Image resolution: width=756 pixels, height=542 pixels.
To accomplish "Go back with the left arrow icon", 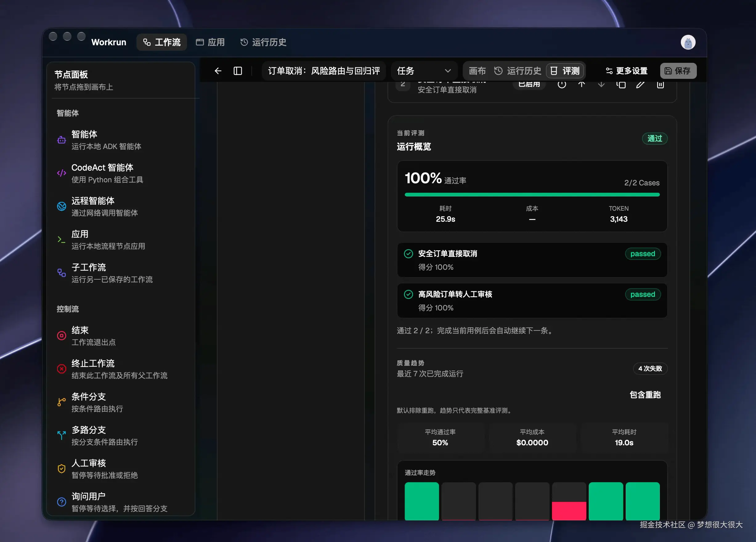I will pyautogui.click(x=218, y=71).
